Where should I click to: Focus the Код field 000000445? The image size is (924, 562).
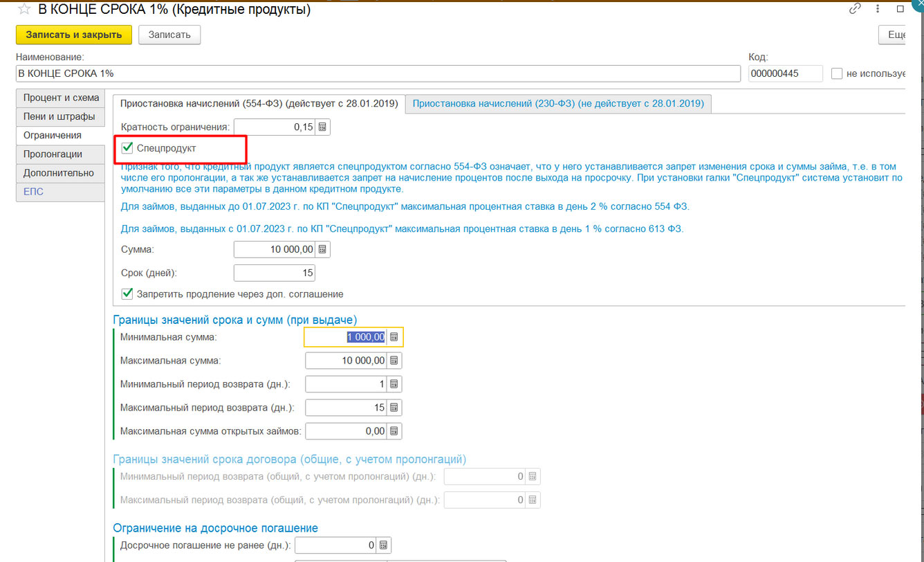click(786, 73)
